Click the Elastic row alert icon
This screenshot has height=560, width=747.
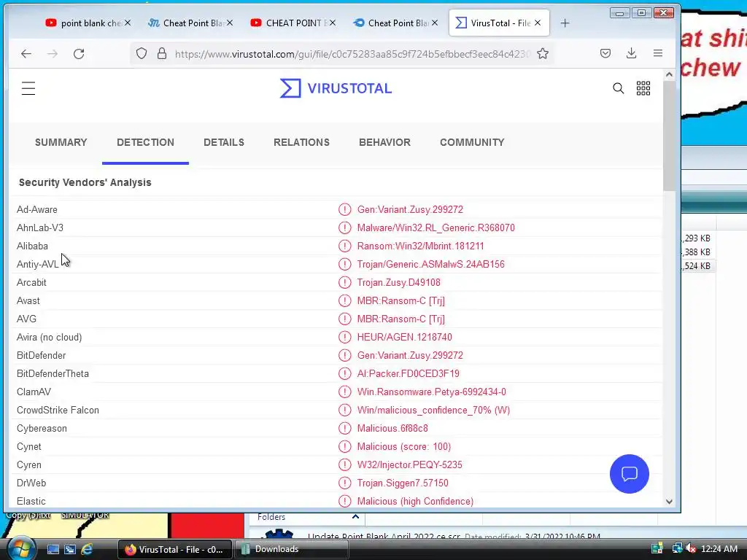click(344, 501)
